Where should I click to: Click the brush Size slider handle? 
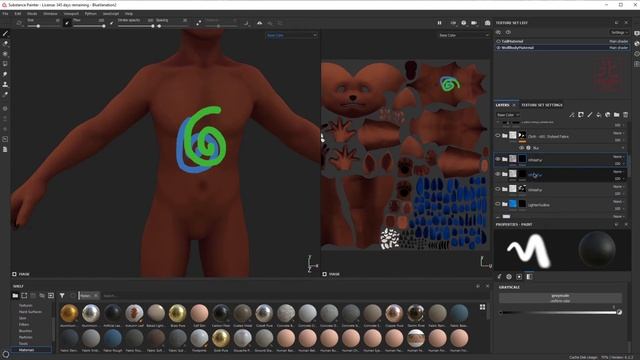(x=38, y=26)
